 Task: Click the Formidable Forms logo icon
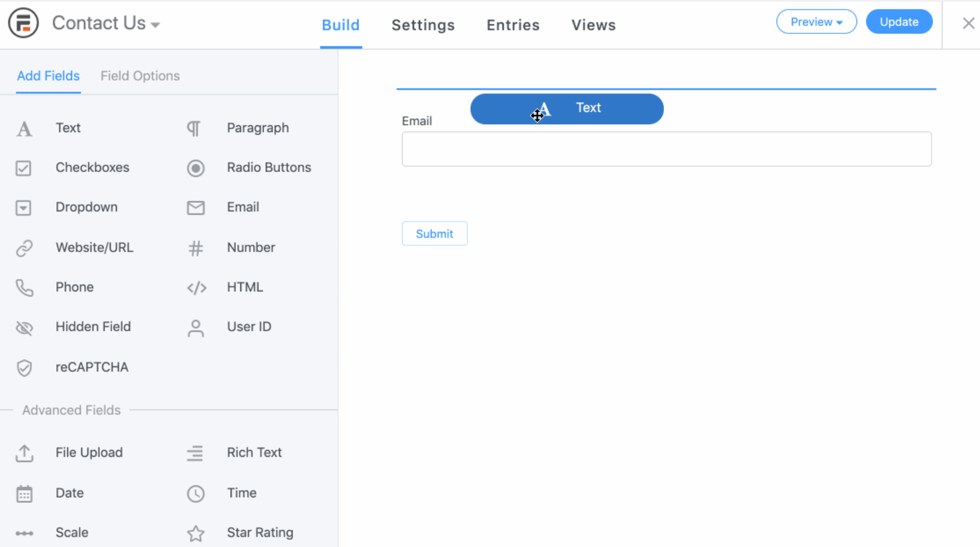point(24,23)
